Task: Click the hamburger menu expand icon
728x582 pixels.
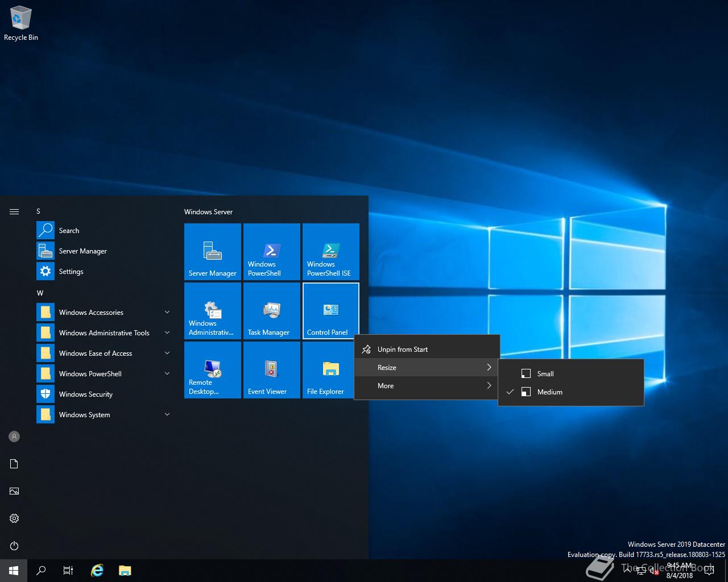Action: point(14,211)
